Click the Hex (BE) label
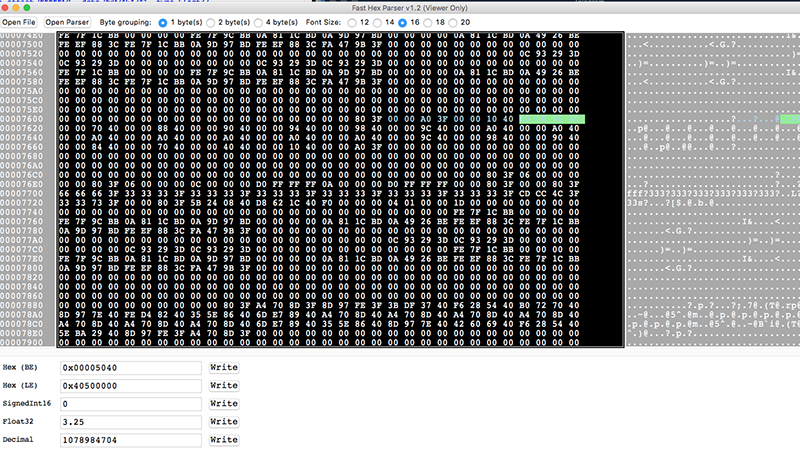Image resolution: width=800 pixels, height=450 pixels. [x=20, y=367]
